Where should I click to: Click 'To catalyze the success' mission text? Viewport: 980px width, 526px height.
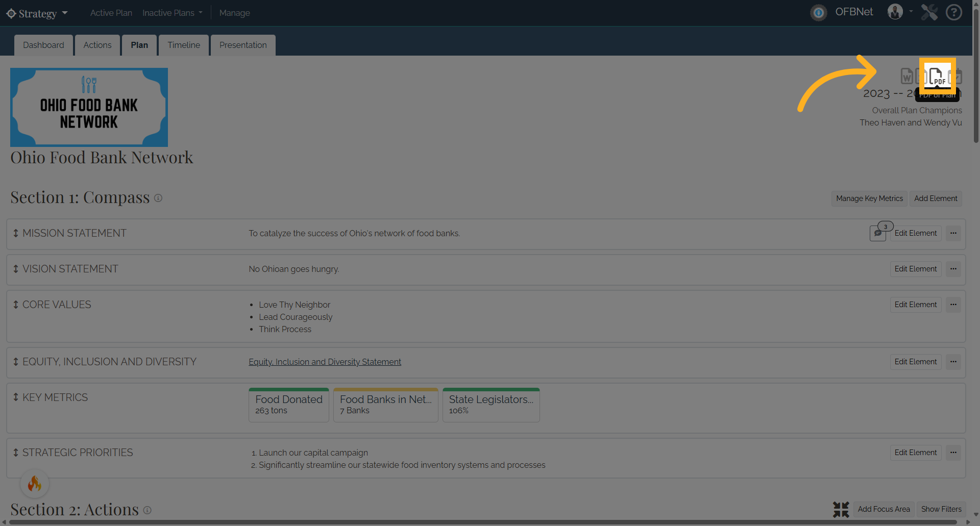[354, 233]
